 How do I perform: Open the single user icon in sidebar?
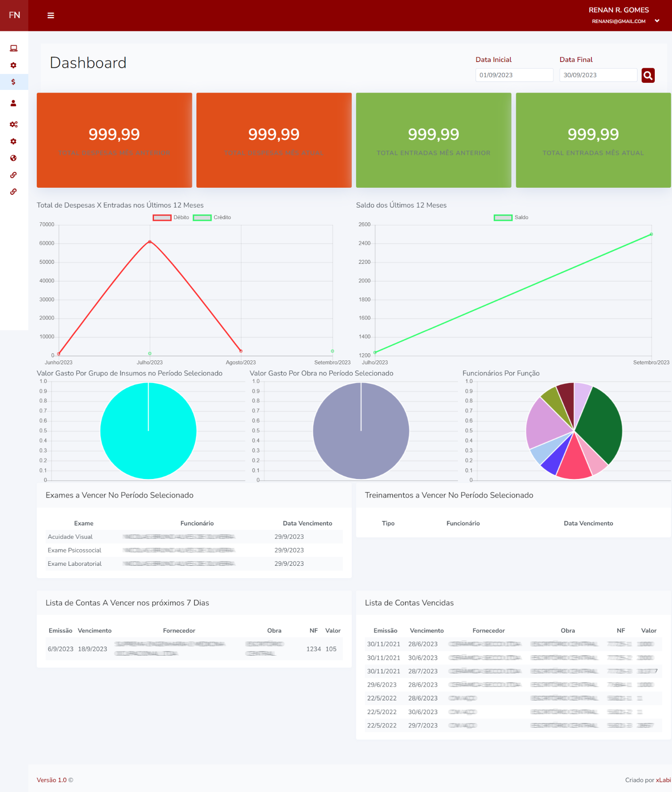click(x=14, y=103)
